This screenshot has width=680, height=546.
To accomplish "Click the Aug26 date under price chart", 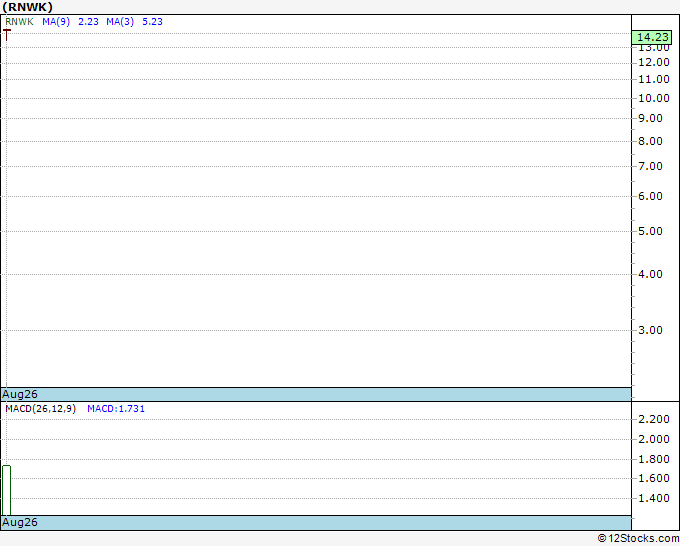I will point(20,394).
